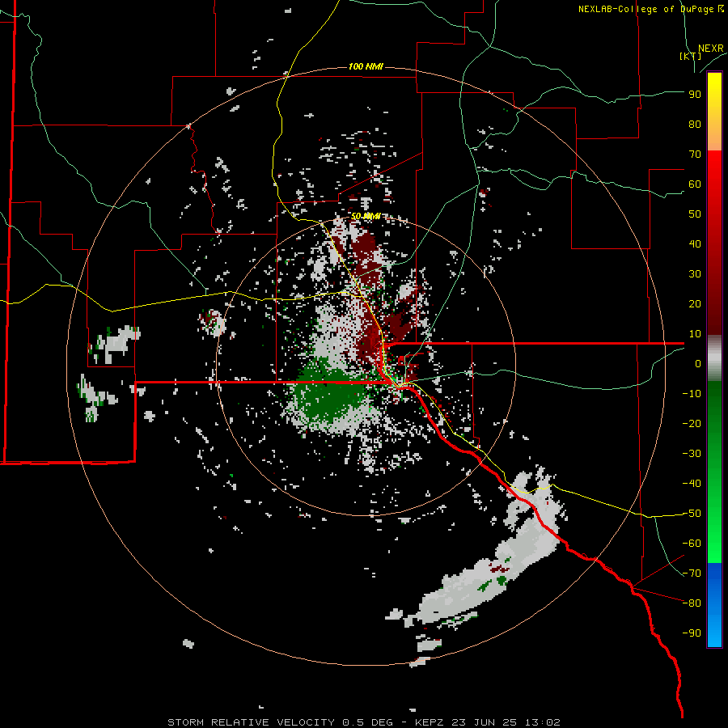Click the "-60" value on the velocity scale
Image resolution: width=728 pixels, height=728 pixels.
pos(692,544)
